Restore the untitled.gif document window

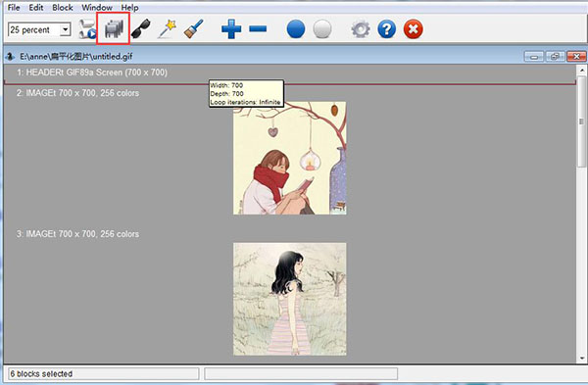click(555, 57)
